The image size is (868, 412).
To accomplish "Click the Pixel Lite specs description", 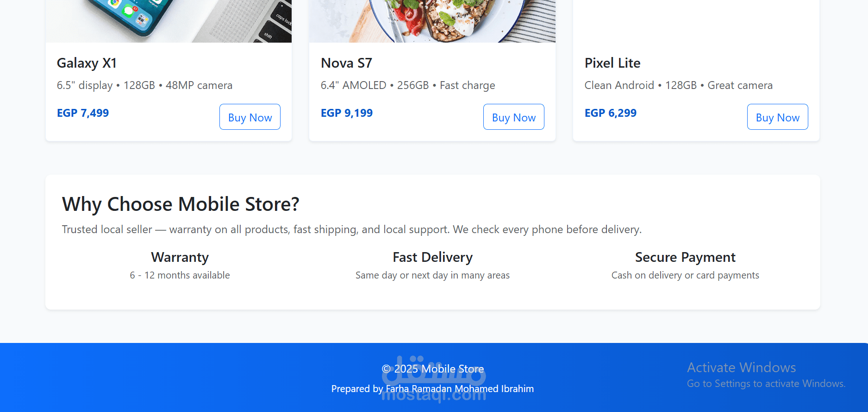I will tap(678, 85).
